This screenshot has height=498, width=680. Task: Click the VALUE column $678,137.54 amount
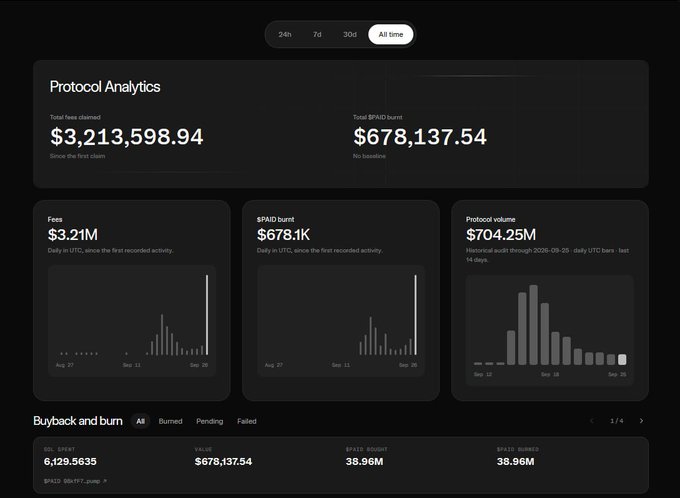click(223, 462)
